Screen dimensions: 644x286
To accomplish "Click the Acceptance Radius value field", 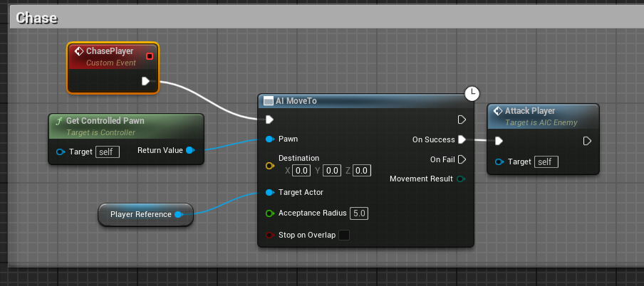I will coord(359,213).
